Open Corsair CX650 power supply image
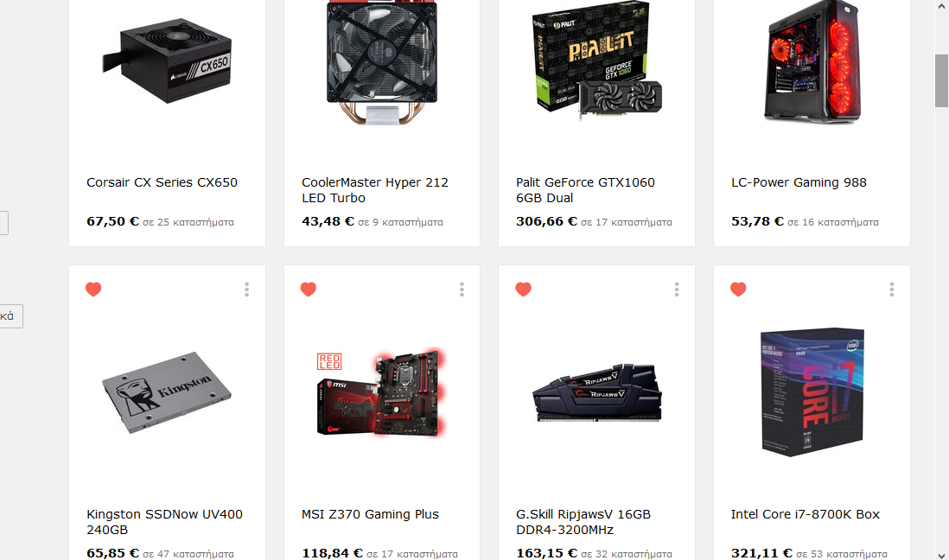The height and width of the screenshot is (560, 949). click(167, 60)
